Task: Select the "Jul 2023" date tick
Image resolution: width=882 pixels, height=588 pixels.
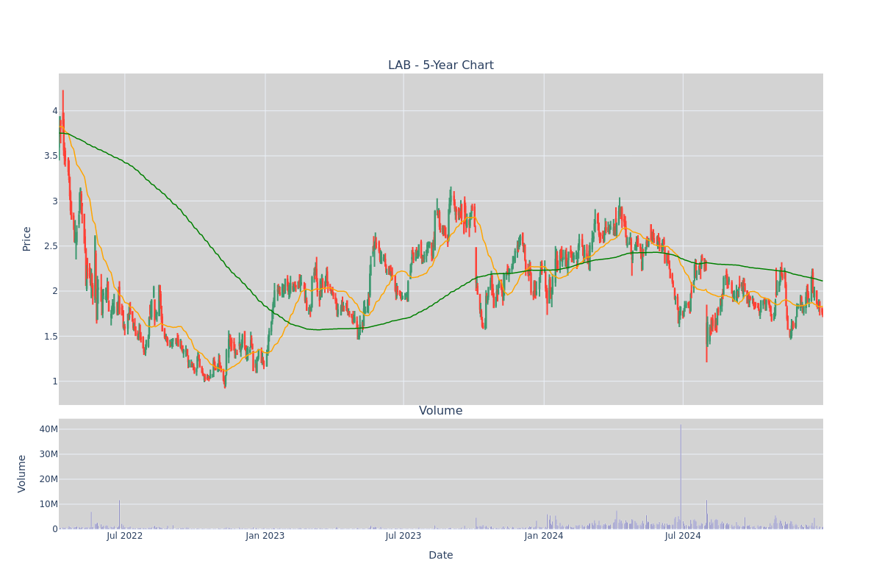Action: click(x=404, y=536)
